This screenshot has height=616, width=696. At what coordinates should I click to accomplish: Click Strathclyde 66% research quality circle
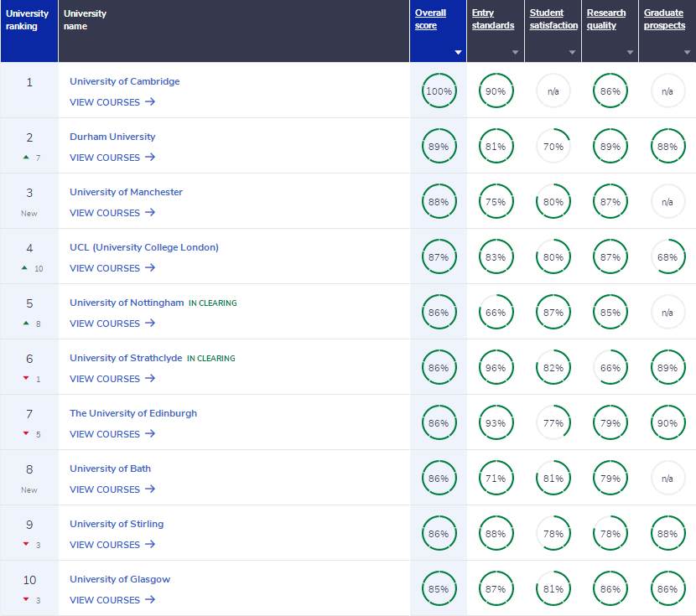610,368
